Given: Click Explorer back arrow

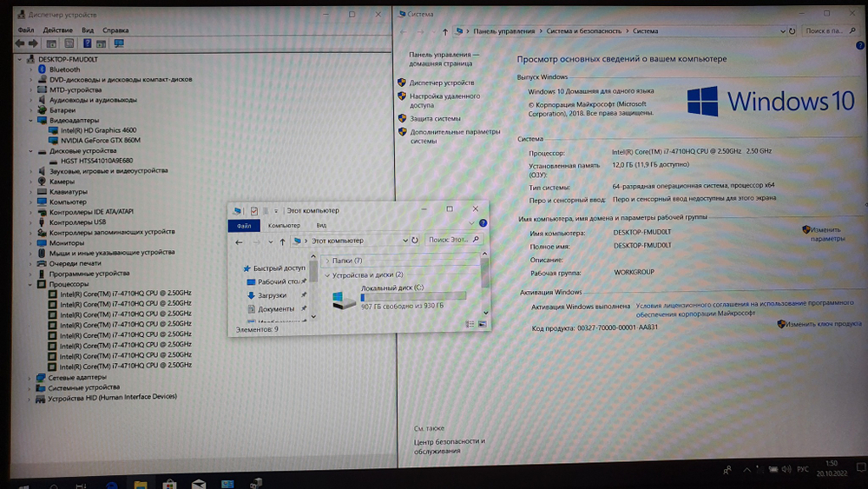Looking at the screenshot, I should (x=239, y=242).
